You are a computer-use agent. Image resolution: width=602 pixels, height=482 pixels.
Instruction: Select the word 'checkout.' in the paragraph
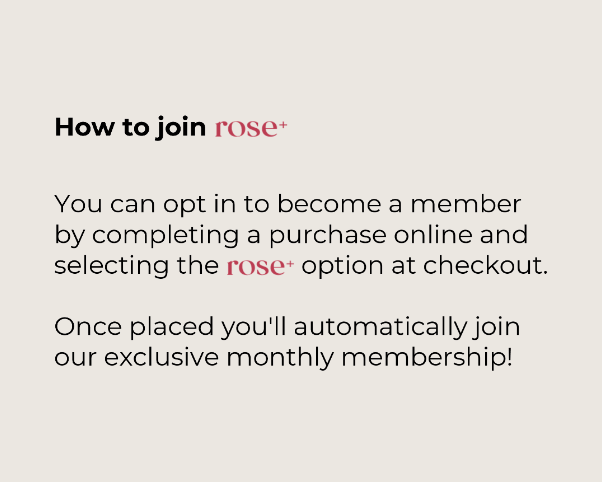tap(485, 265)
